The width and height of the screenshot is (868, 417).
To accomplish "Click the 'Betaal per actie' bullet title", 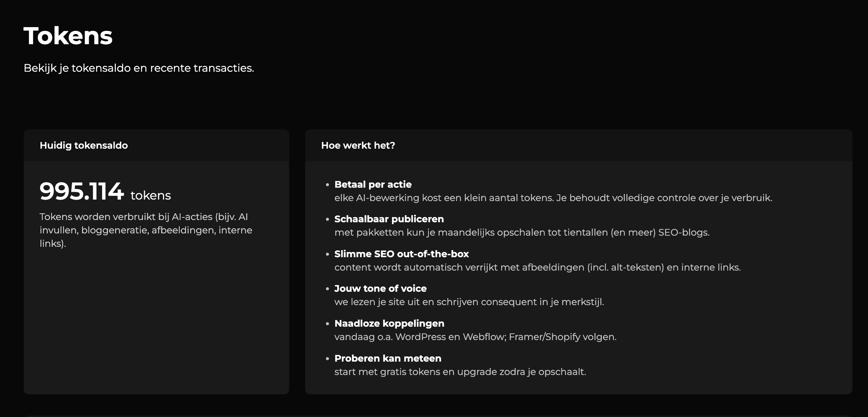I will 373,184.
